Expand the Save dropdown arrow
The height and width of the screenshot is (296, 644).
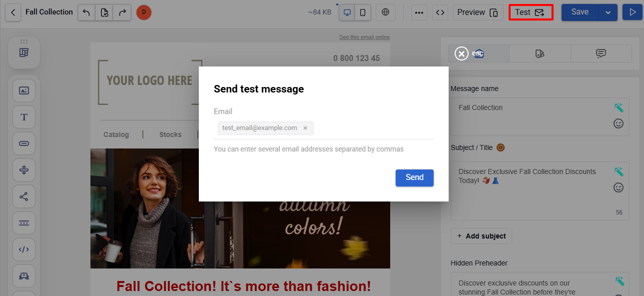coord(608,12)
